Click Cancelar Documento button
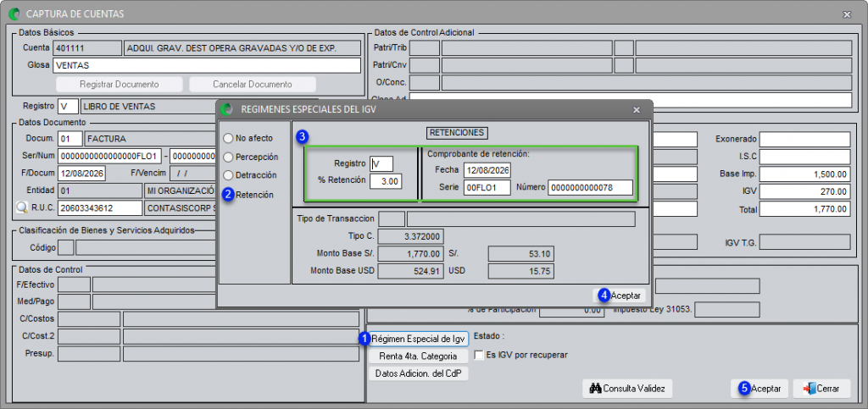 (253, 85)
